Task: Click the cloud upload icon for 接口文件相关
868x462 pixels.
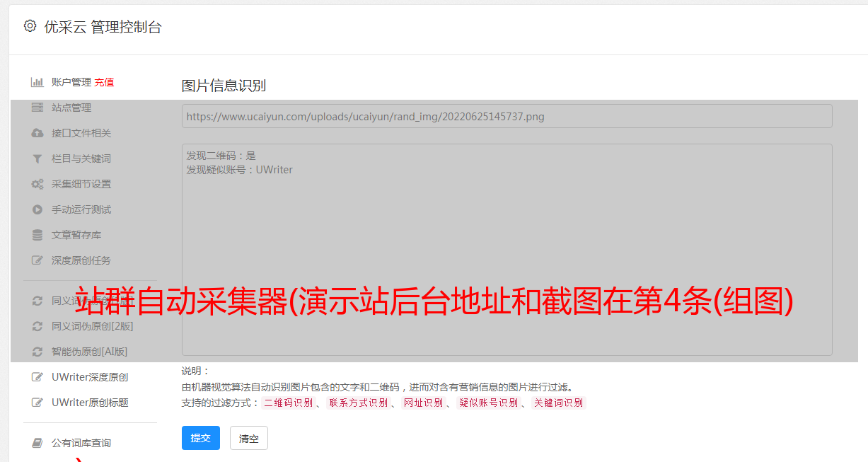Action: 37,133
